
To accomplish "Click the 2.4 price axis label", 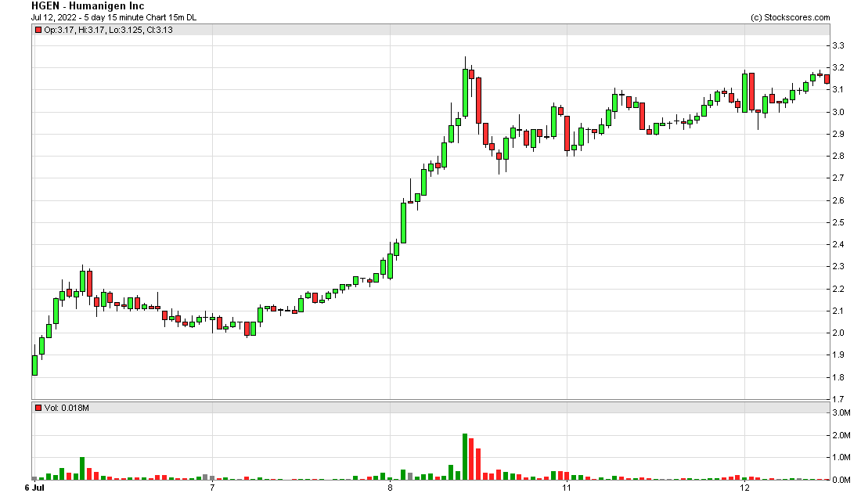I will pyautogui.click(x=838, y=244).
